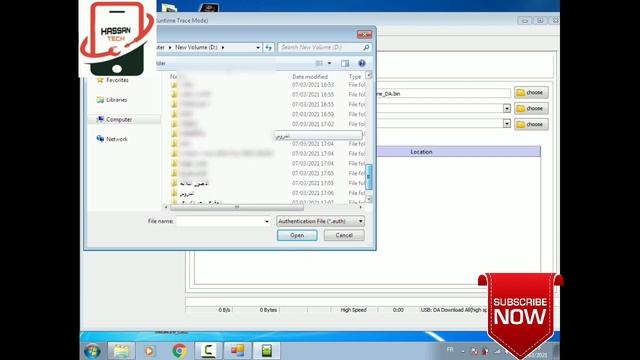640x360 pixels.
Task: Click the Cancel button
Action: click(x=344, y=236)
